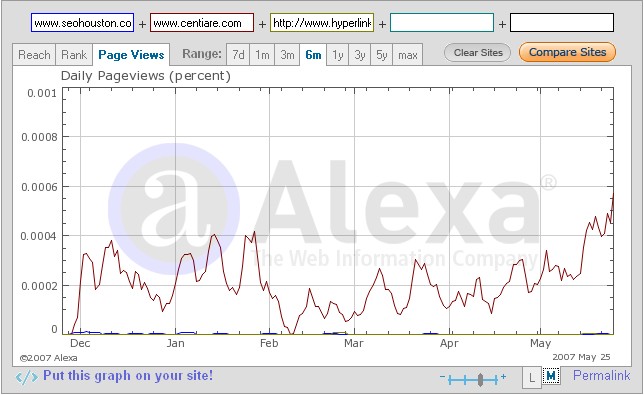Click the plus end of zoom slider
The image size is (644, 395).
coord(504,377)
